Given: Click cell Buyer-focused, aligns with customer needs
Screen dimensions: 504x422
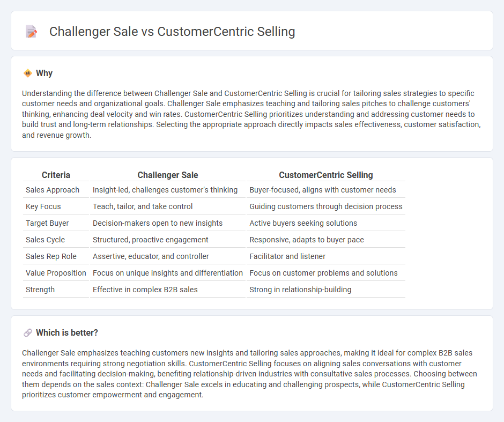Looking at the screenshot, I should click(x=326, y=190).
